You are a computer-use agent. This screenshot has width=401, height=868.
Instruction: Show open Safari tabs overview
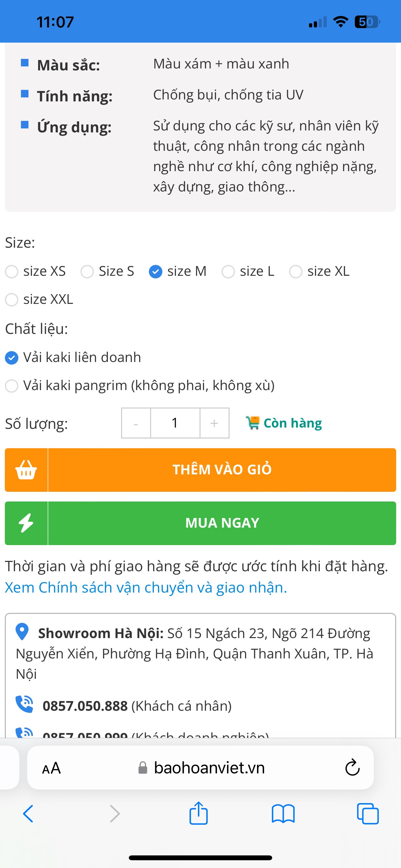[x=368, y=814]
